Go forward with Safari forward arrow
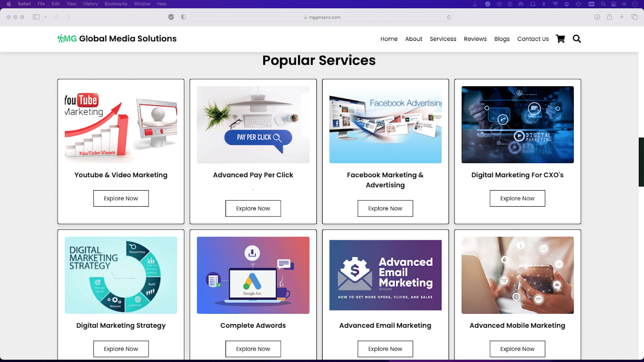Image resolution: width=644 pixels, height=362 pixels. pyautogui.click(x=68, y=17)
